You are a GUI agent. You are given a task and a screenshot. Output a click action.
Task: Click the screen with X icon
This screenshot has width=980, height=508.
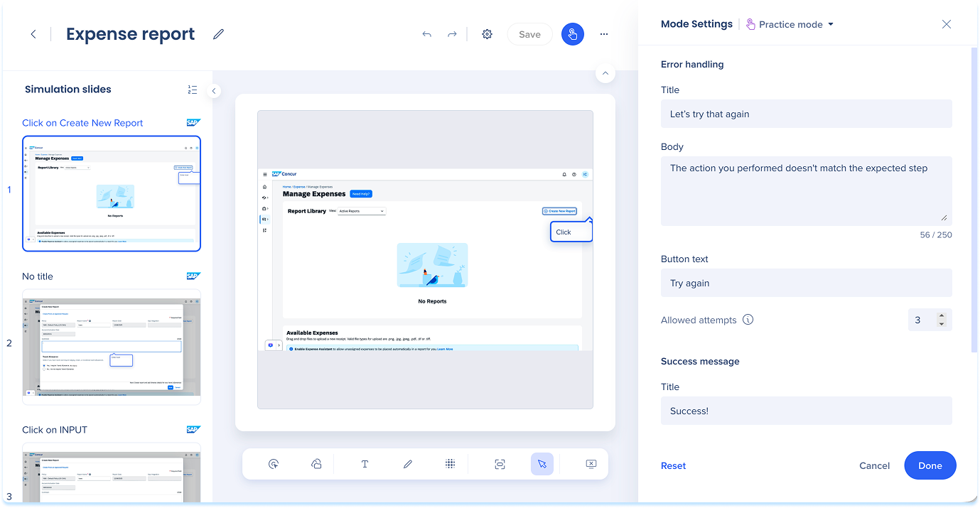coord(591,464)
